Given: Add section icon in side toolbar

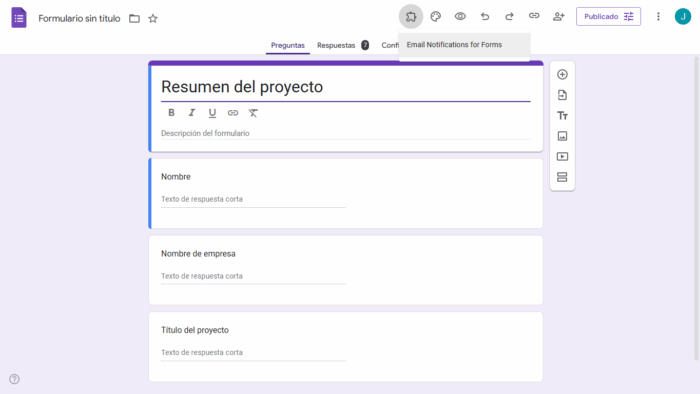Looking at the screenshot, I should [x=562, y=177].
